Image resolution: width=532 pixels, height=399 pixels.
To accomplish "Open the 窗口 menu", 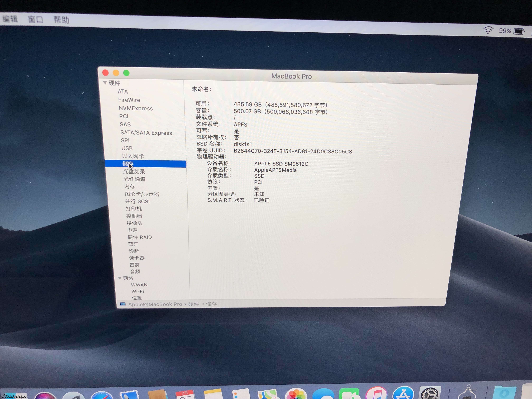I will tap(36, 19).
